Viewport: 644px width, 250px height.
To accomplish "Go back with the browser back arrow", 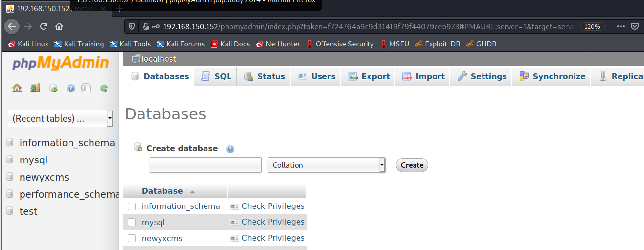I will click(12, 26).
